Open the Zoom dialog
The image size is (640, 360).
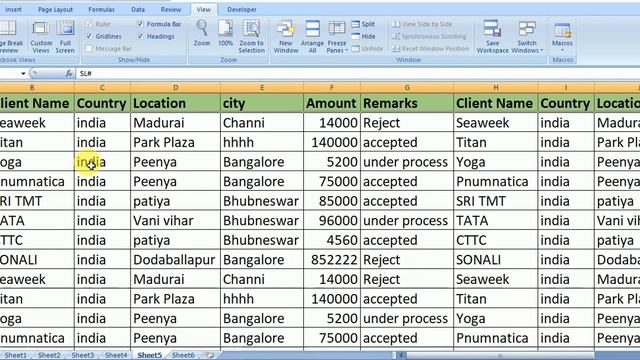[202, 33]
